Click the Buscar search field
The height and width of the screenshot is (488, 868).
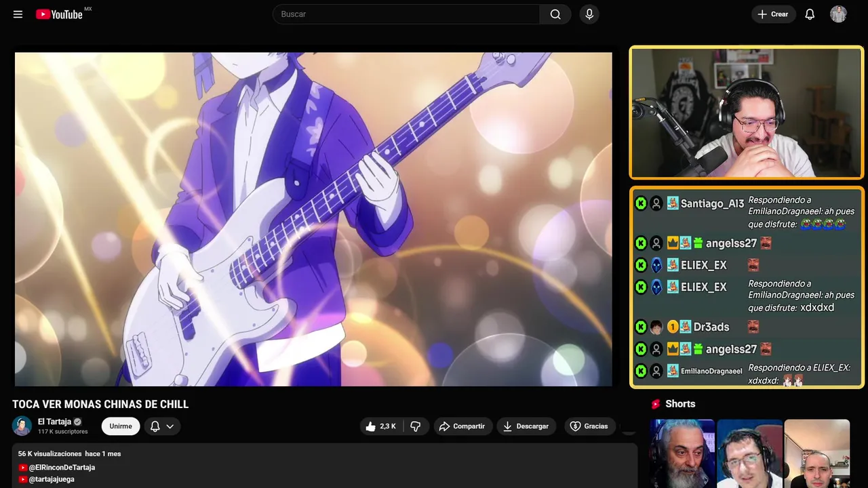406,14
